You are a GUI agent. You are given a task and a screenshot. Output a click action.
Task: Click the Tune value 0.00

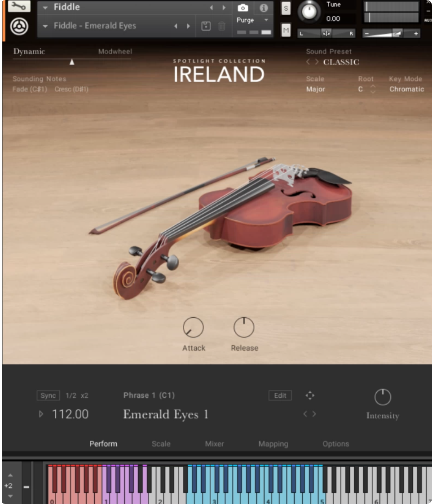click(x=333, y=19)
